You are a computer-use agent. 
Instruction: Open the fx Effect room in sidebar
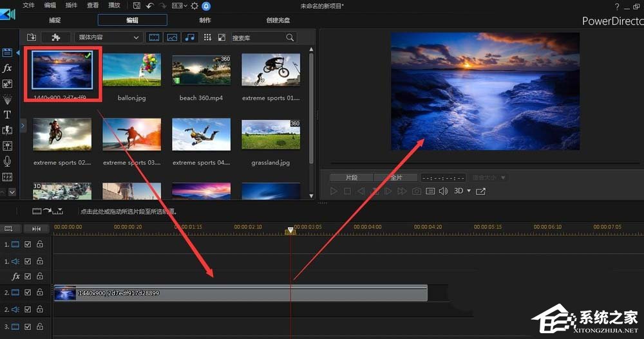[x=7, y=68]
